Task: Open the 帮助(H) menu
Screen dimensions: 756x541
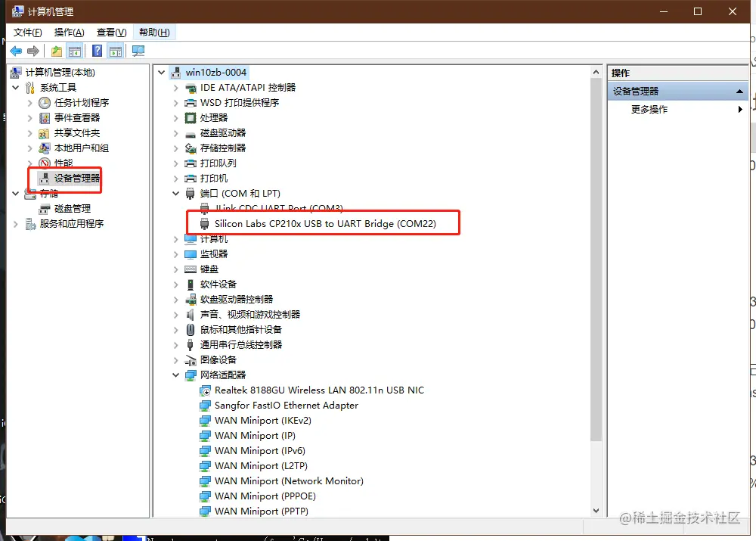Action: (x=154, y=33)
